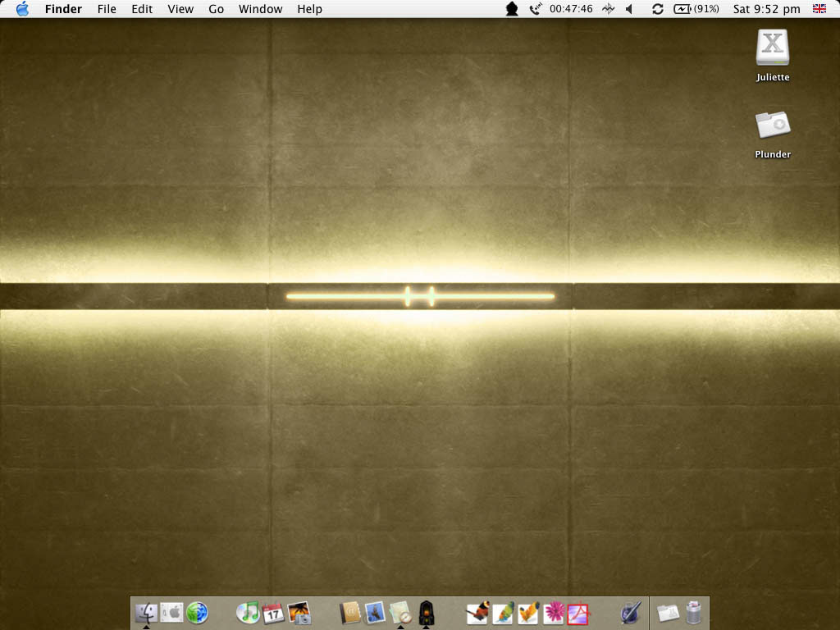Select the Juliette disk on the desktop
Screen dimensions: 840x630
[772, 49]
